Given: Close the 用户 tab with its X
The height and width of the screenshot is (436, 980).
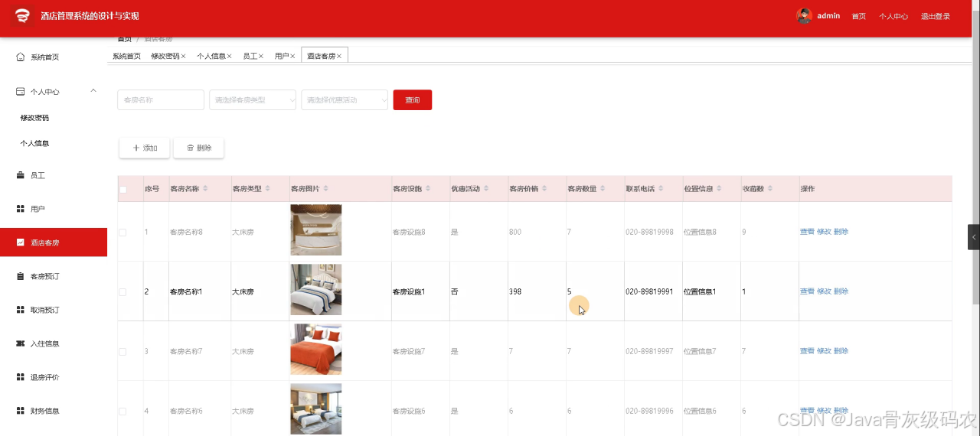Looking at the screenshot, I should [292, 56].
